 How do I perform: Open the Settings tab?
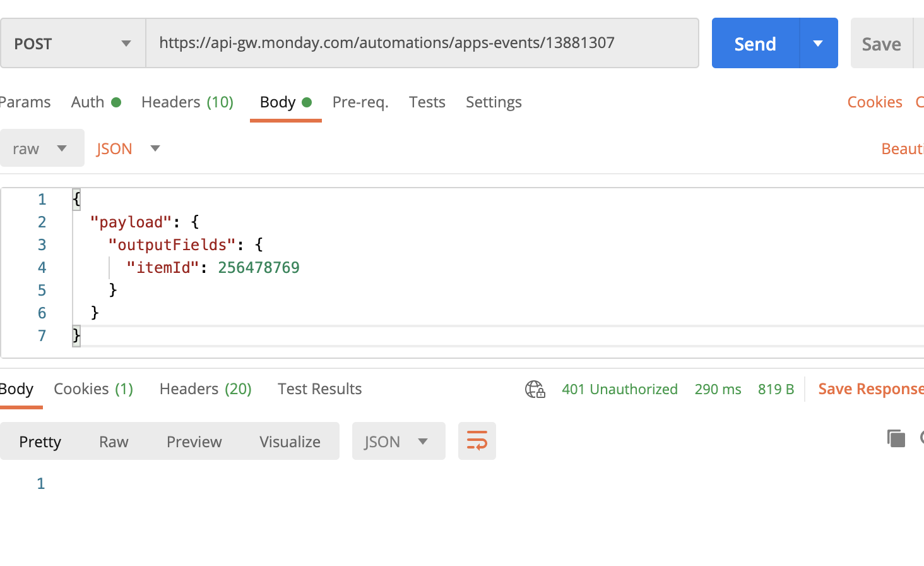pos(494,102)
